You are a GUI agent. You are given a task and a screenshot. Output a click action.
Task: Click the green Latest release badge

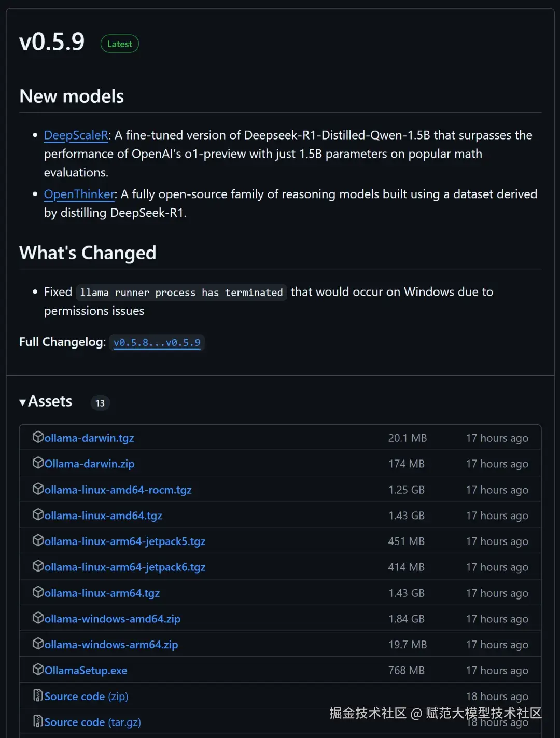point(119,44)
